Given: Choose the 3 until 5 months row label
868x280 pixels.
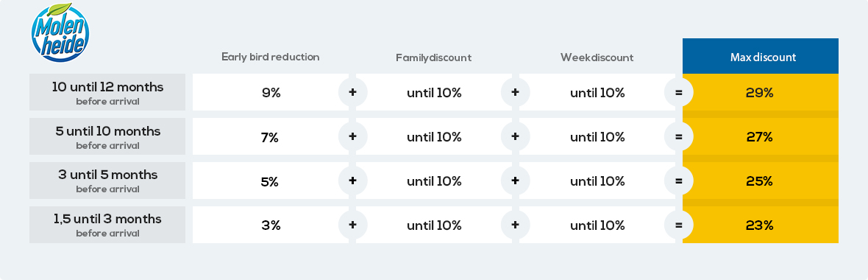Looking at the screenshot, I should [107, 181].
